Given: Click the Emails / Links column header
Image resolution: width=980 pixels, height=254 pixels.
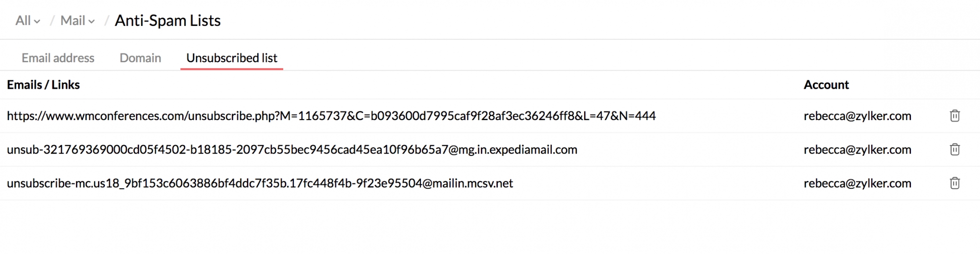Looking at the screenshot, I should (43, 85).
